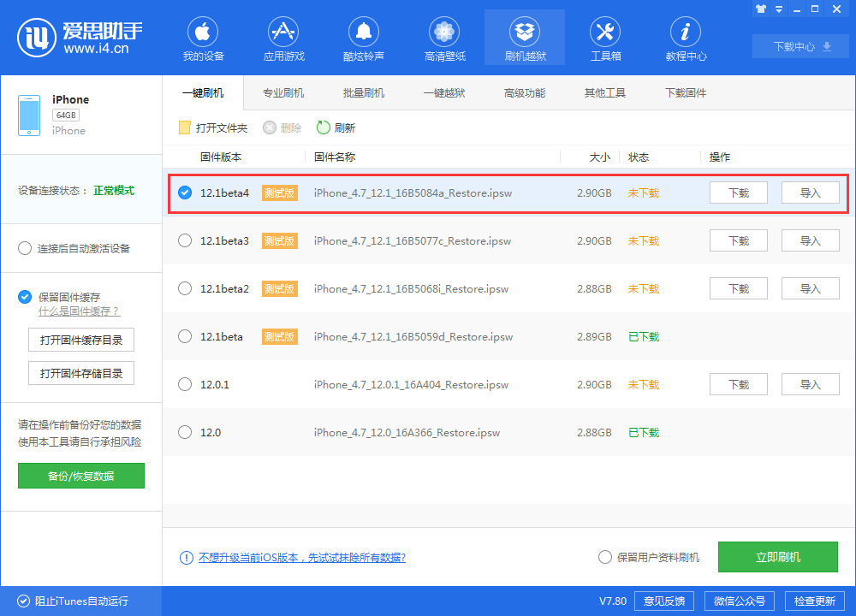
Task: Open the 我的设备 (My Devices) section
Action: pos(202,38)
